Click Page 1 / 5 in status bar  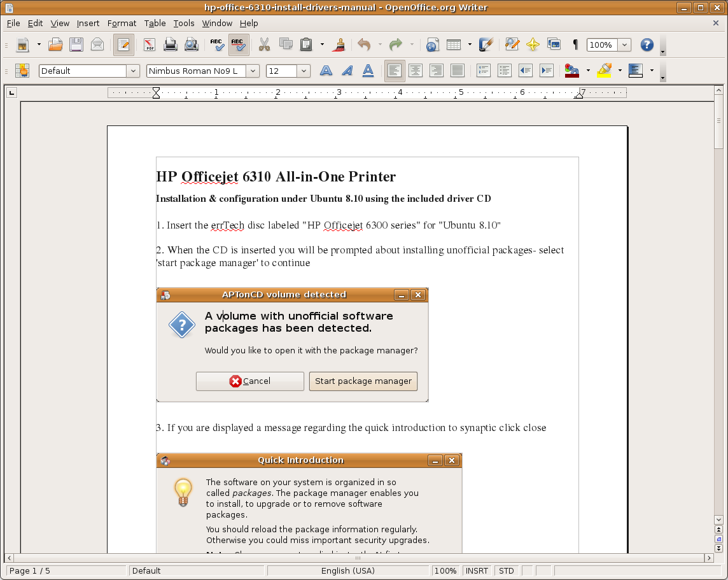click(66, 570)
